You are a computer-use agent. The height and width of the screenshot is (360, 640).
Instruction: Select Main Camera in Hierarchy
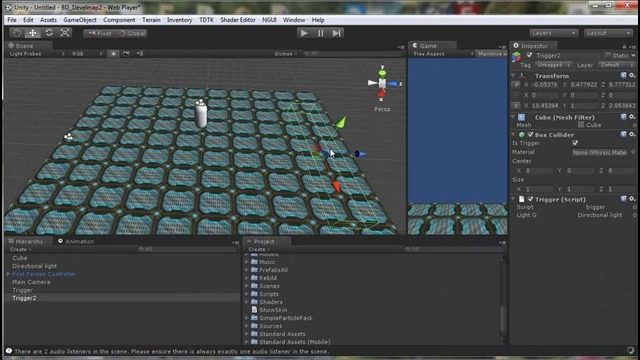[x=31, y=282]
